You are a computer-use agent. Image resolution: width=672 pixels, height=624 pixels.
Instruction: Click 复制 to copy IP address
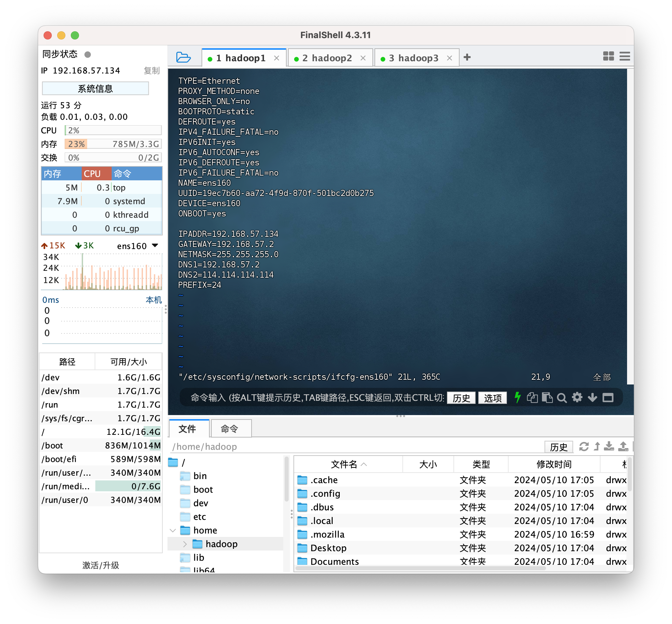(x=151, y=70)
